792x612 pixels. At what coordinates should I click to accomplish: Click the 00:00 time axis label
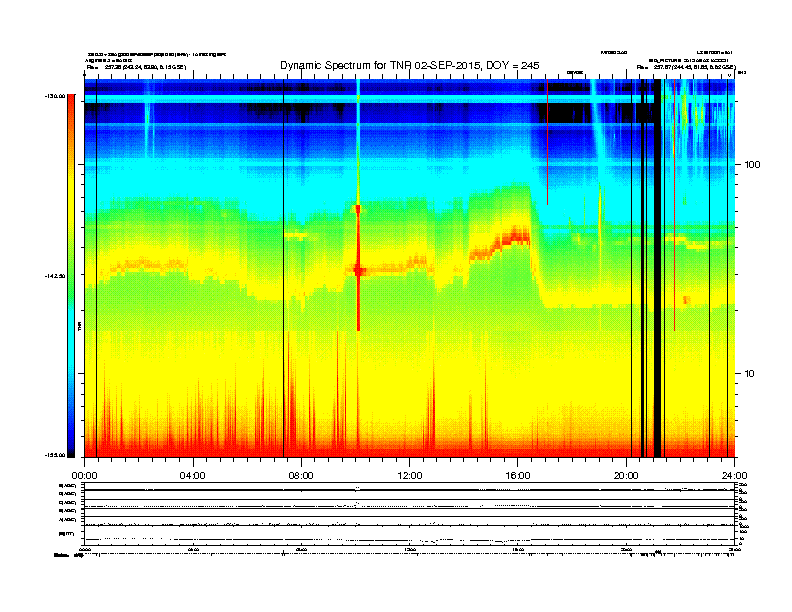coord(84,476)
